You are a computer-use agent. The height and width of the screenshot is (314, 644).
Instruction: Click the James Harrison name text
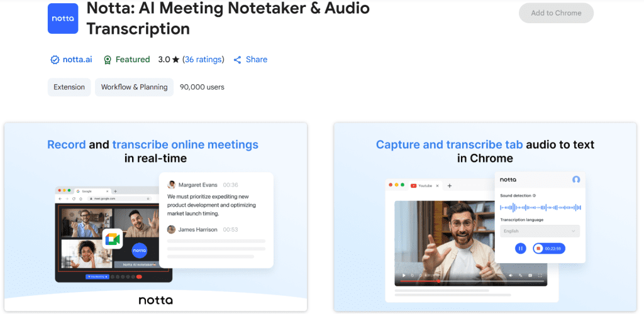pos(198,230)
